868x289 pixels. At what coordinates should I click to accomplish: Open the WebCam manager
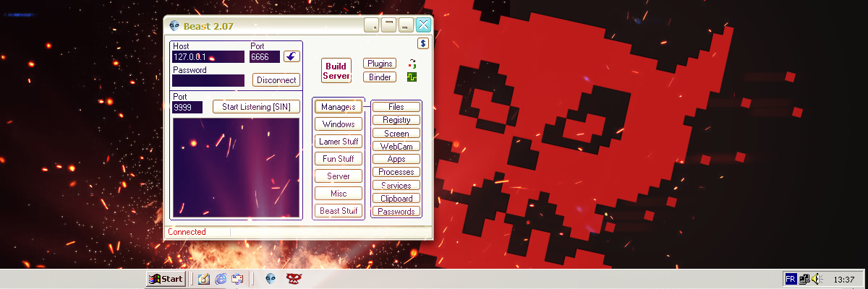[x=396, y=146]
